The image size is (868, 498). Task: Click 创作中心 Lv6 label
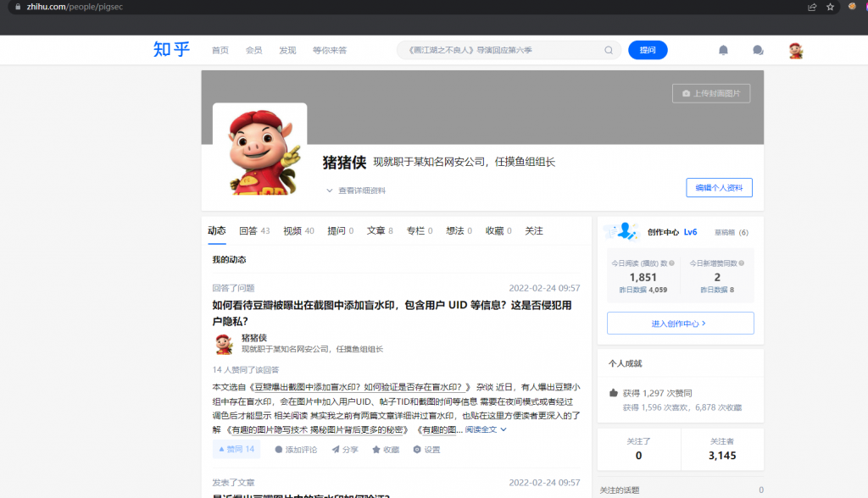point(672,232)
